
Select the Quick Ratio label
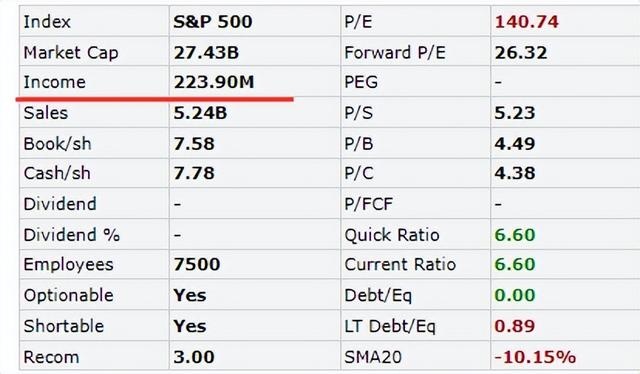pos(392,235)
